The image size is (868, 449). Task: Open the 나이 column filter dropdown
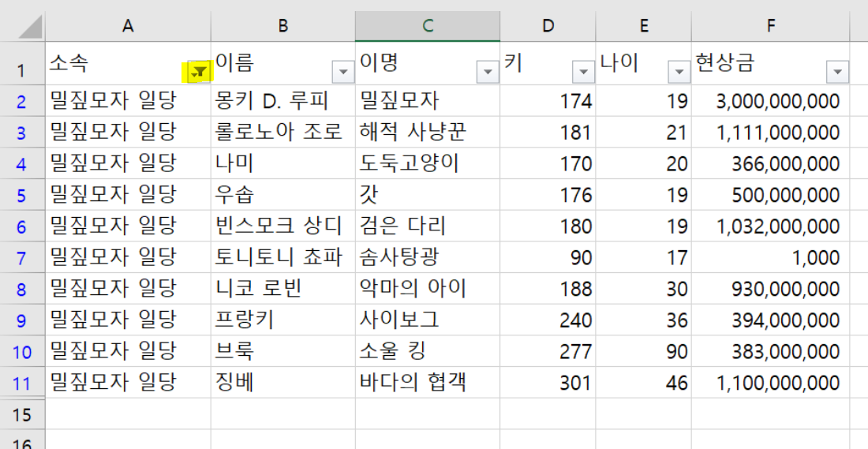point(679,72)
